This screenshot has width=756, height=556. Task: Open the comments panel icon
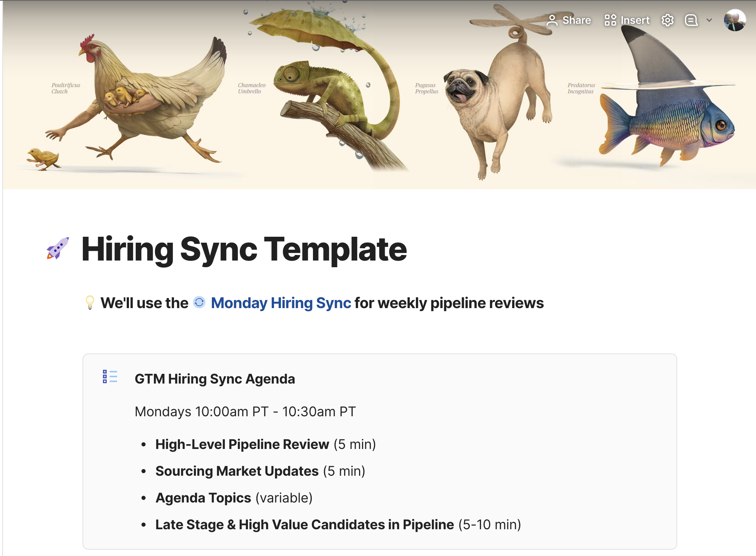(x=691, y=20)
